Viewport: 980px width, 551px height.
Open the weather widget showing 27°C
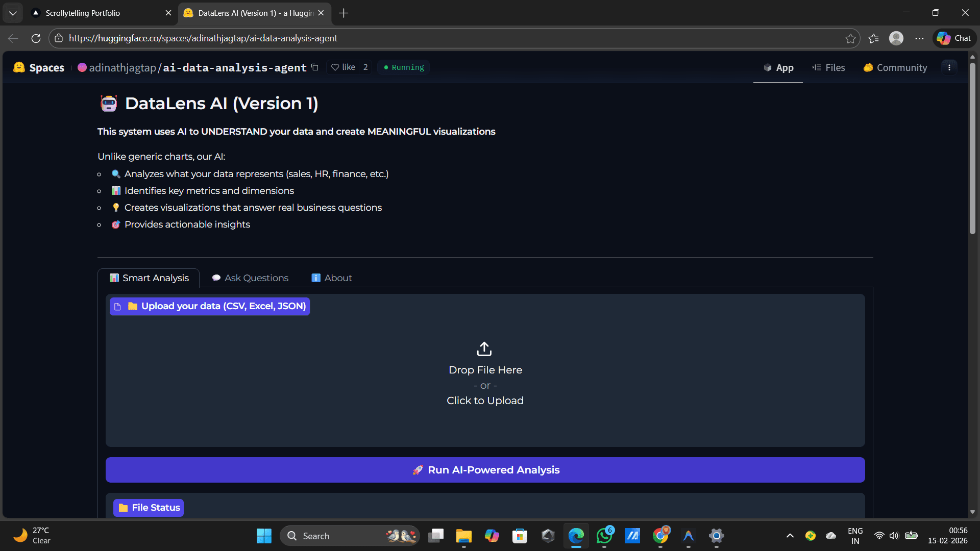pos(33,536)
